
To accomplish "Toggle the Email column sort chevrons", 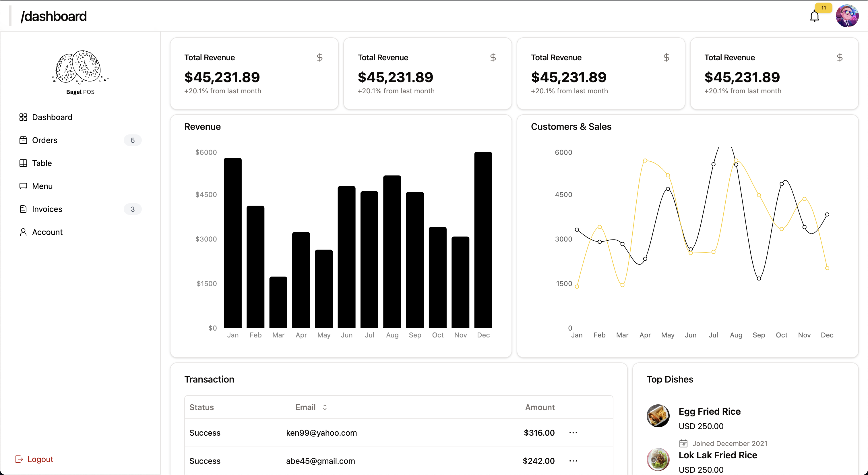I will 325,407.
